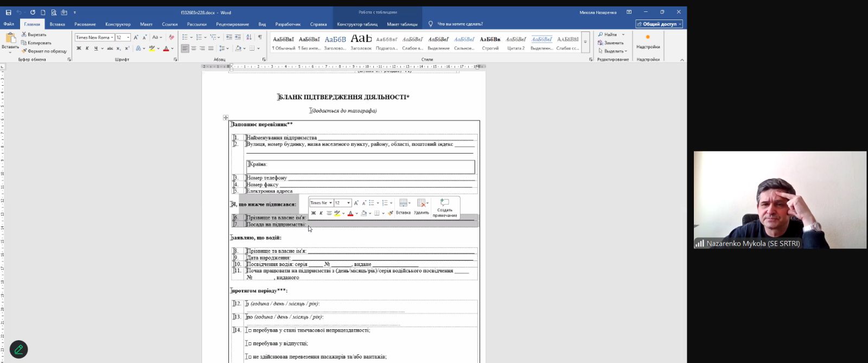Click the red font color button in ribbon

click(166, 48)
